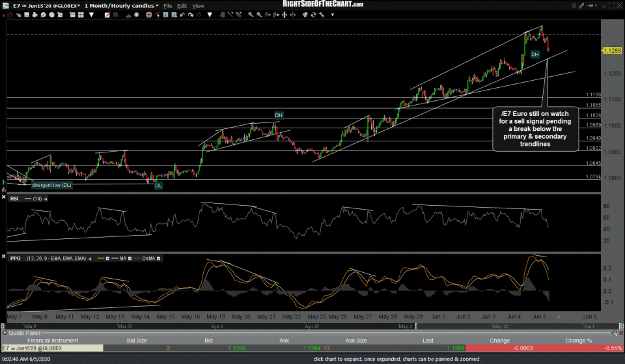This screenshot has height=364, width=625.
Task: Toggle the OsMA histogram checkbox
Action: (158, 259)
